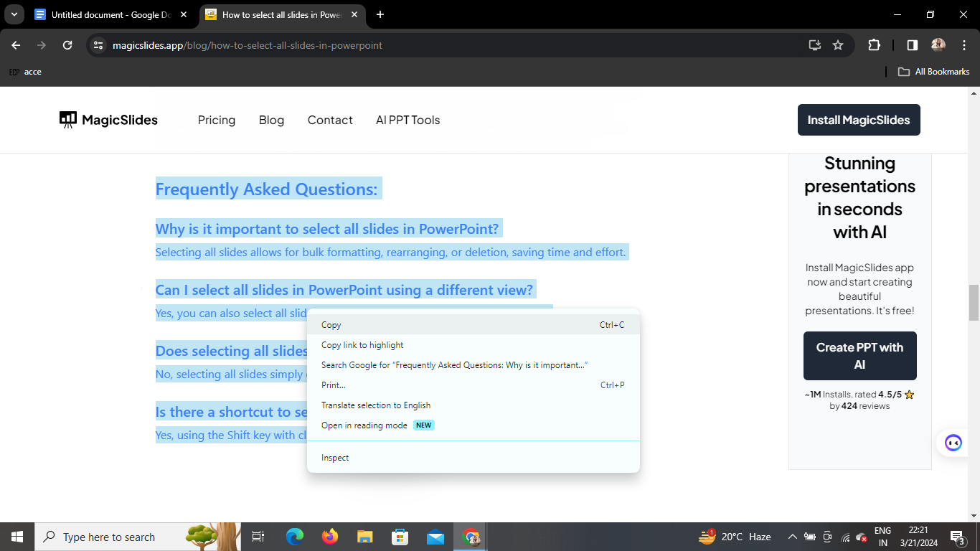980x551 pixels.
Task: Choose Copy from the context menu
Action: pos(473,325)
